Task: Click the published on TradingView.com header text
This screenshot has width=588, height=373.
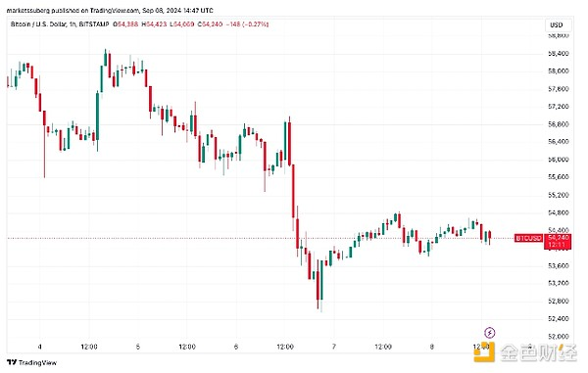Action: [x=95, y=11]
